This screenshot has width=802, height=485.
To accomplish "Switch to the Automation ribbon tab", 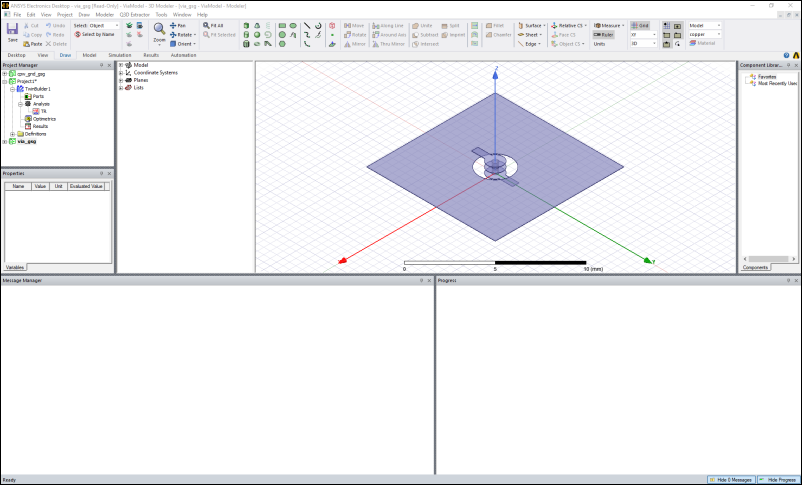I will tap(183, 55).
